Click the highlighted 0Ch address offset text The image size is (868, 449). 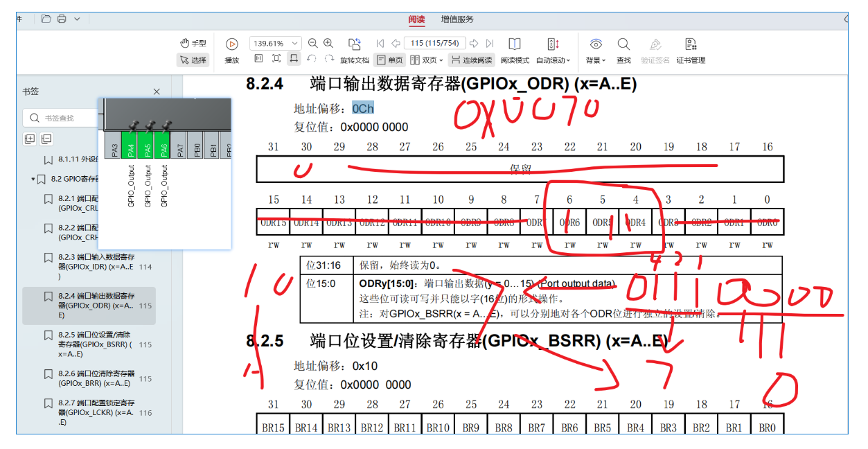363,108
